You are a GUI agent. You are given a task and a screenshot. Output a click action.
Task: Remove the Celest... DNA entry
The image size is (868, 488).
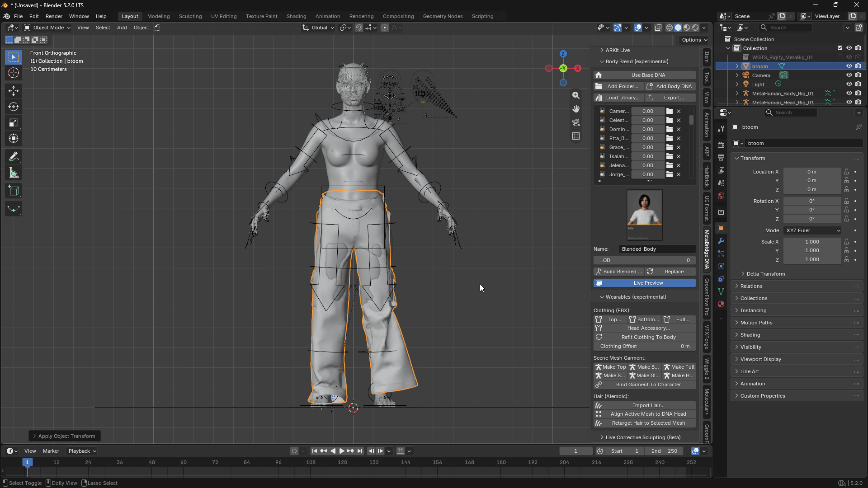click(679, 120)
